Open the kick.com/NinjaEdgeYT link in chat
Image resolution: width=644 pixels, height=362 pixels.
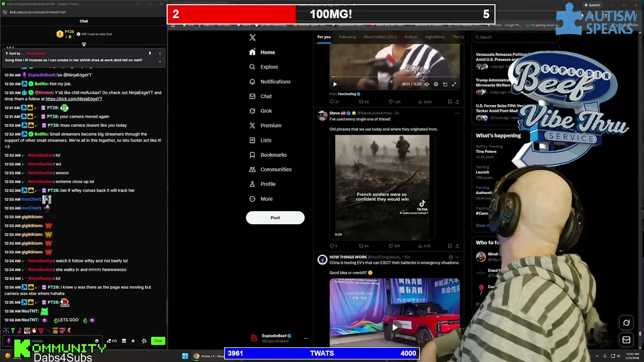pyautogui.click(x=74, y=99)
